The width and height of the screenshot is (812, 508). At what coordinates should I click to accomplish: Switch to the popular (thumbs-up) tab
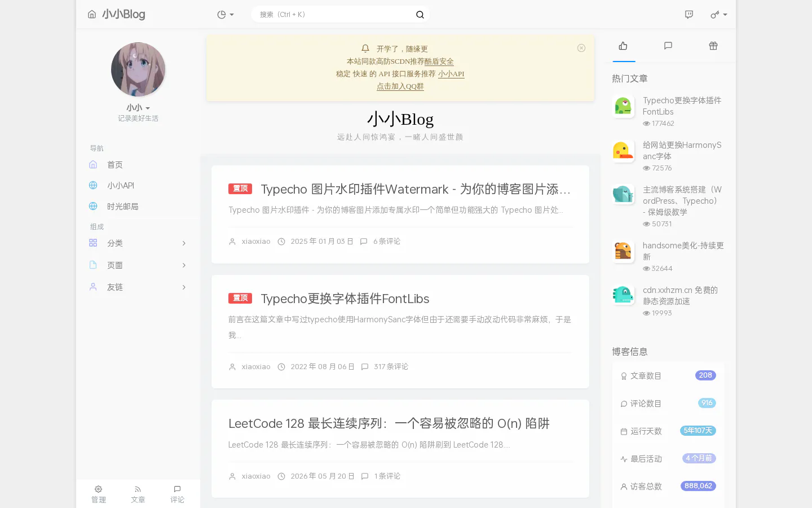623,46
